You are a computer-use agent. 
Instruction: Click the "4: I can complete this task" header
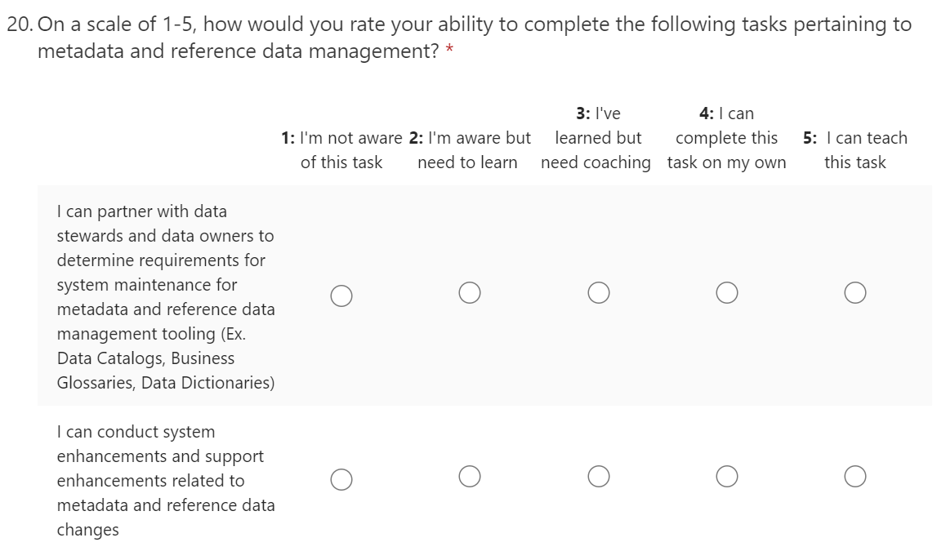pos(726,138)
